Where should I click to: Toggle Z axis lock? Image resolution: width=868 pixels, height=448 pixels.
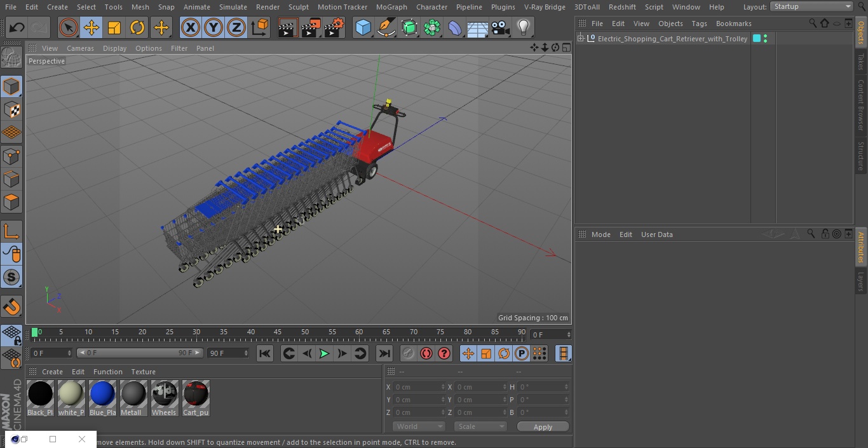click(x=236, y=28)
